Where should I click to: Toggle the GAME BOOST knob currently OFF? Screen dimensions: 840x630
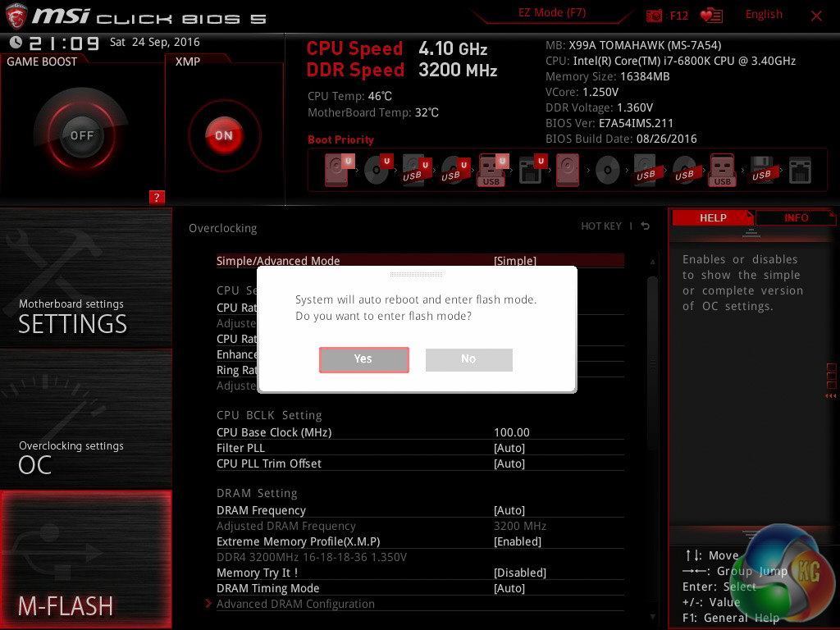[x=81, y=135]
